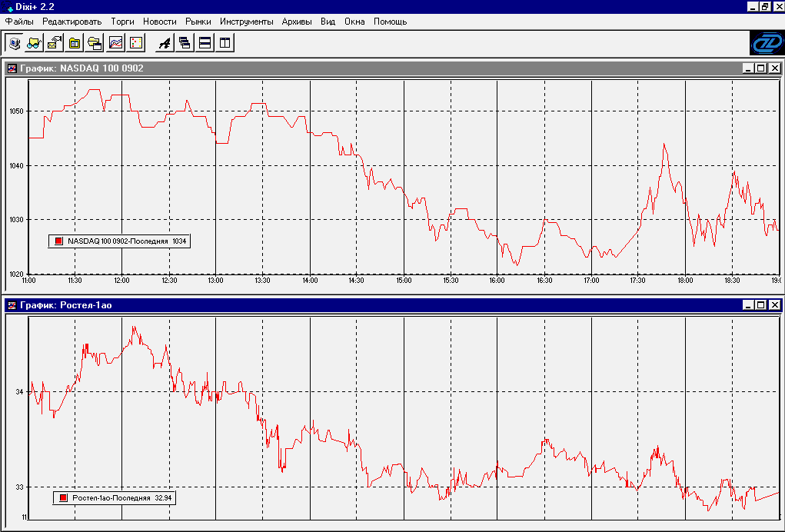Image resolution: width=785 pixels, height=532 pixels.
Task: Click the 34 value on Ростел-1ао price axis
Action: (x=19, y=392)
